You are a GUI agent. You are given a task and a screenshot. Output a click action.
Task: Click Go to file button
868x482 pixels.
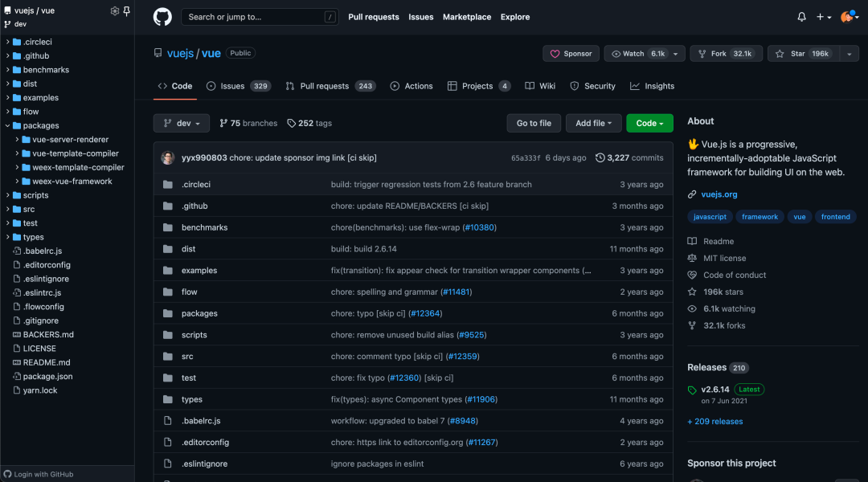[x=534, y=124]
